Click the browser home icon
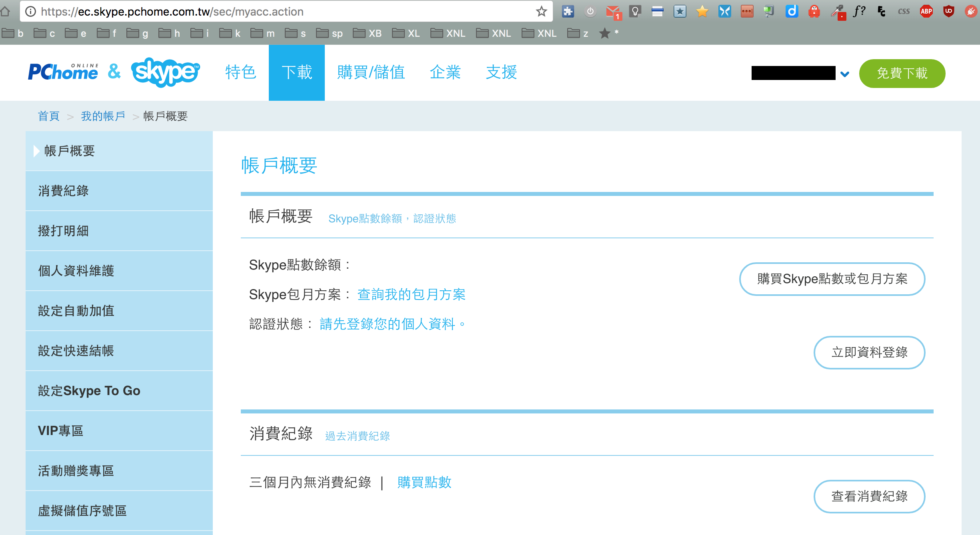Image resolution: width=980 pixels, height=535 pixels. 5,12
